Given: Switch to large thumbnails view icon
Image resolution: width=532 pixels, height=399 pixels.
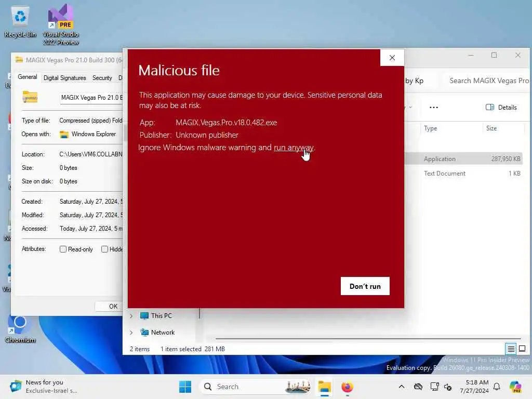Looking at the screenshot, I should 522,349.
